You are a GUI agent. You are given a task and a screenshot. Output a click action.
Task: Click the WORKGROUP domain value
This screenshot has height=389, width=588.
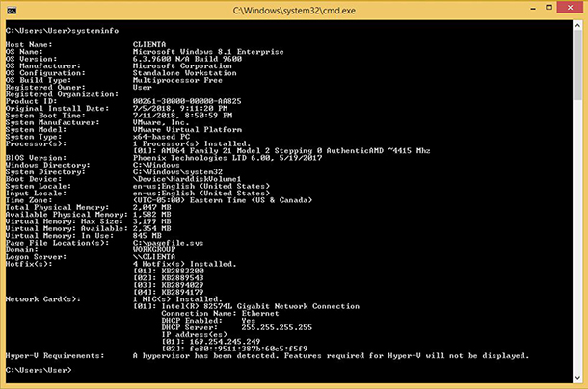click(x=154, y=250)
